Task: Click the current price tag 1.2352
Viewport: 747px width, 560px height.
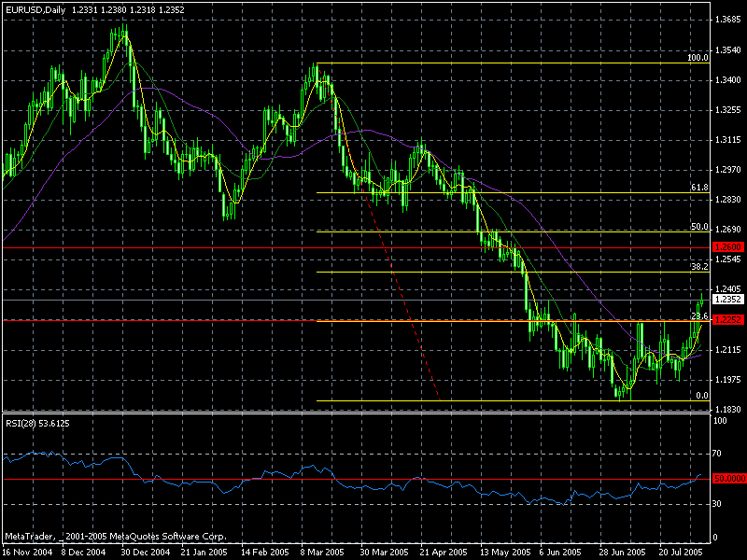Action: click(728, 300)
